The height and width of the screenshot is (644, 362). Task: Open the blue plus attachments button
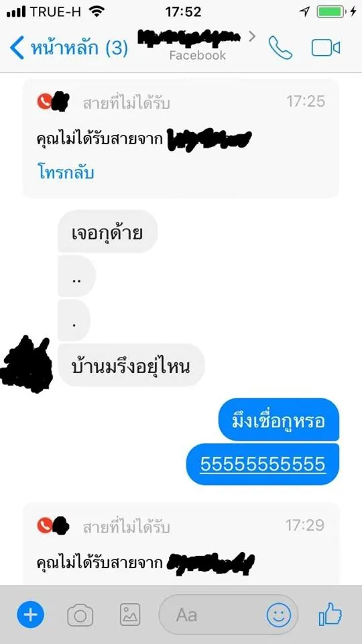(30, 615)
